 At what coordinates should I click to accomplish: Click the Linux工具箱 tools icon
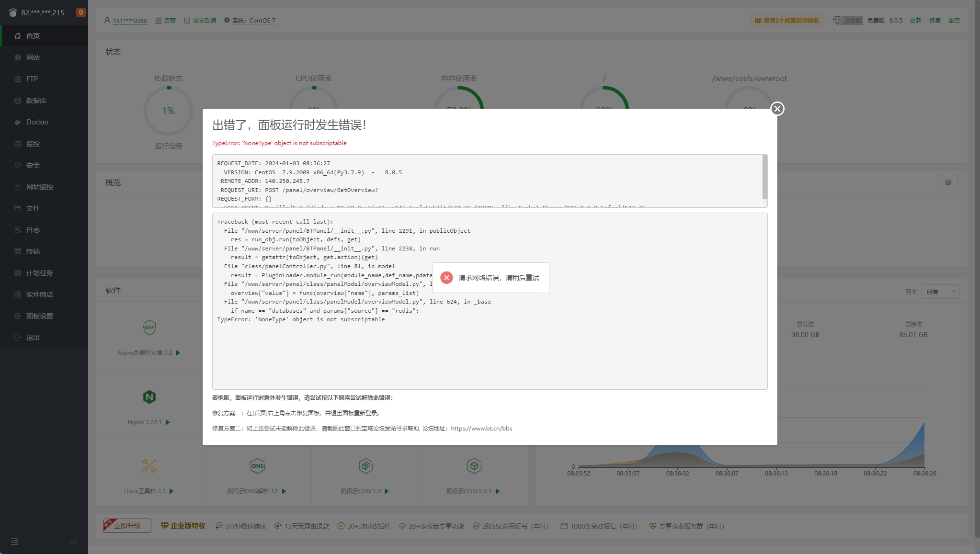149,466
